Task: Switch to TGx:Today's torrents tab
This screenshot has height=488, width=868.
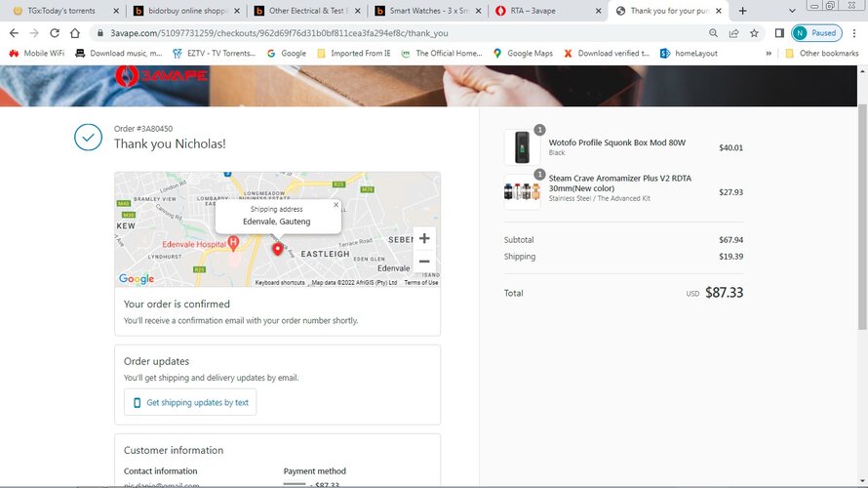Action: pyautogui.click(x=60, y=11)
